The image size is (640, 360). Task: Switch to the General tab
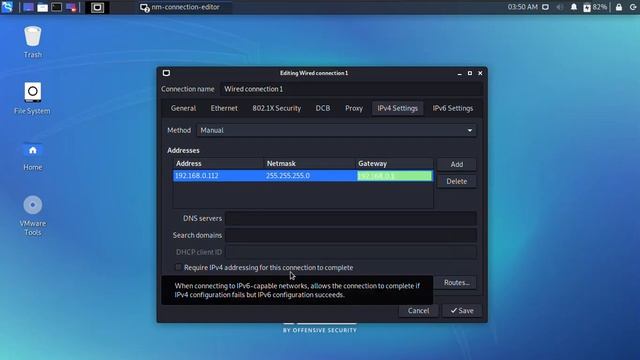coord(183,108)
